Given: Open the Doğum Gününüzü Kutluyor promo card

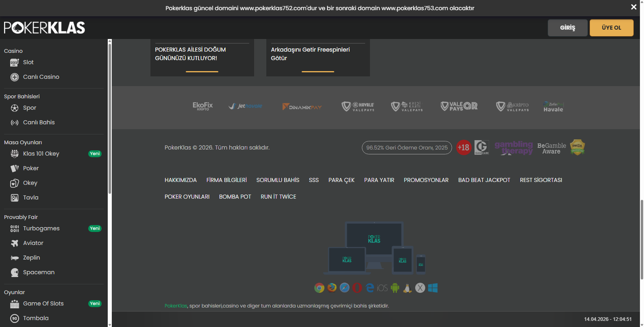Looking at the screenshot, I should pos(202,58).
